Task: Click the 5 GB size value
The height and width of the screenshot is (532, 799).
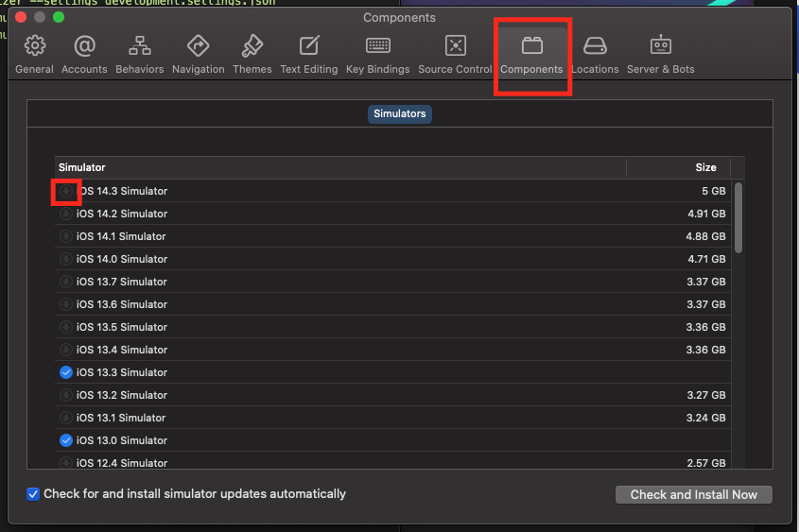Action: (x=713, y=191)
